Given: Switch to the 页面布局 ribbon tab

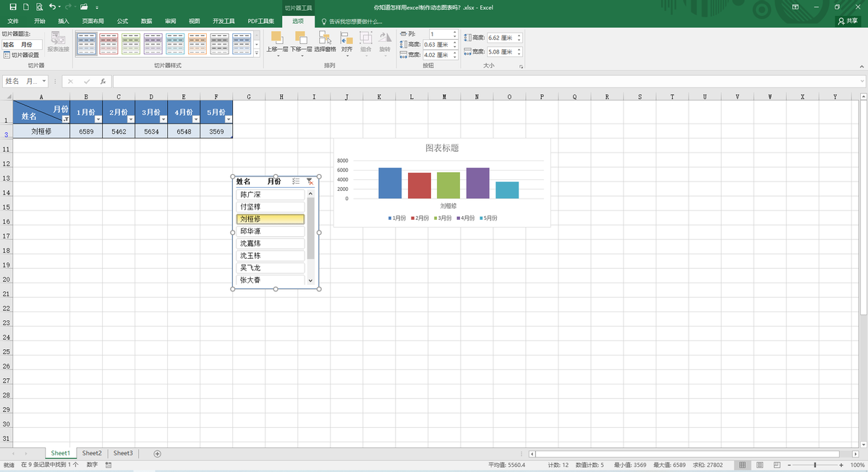Looking at the screenshot, I should [93, 21].
